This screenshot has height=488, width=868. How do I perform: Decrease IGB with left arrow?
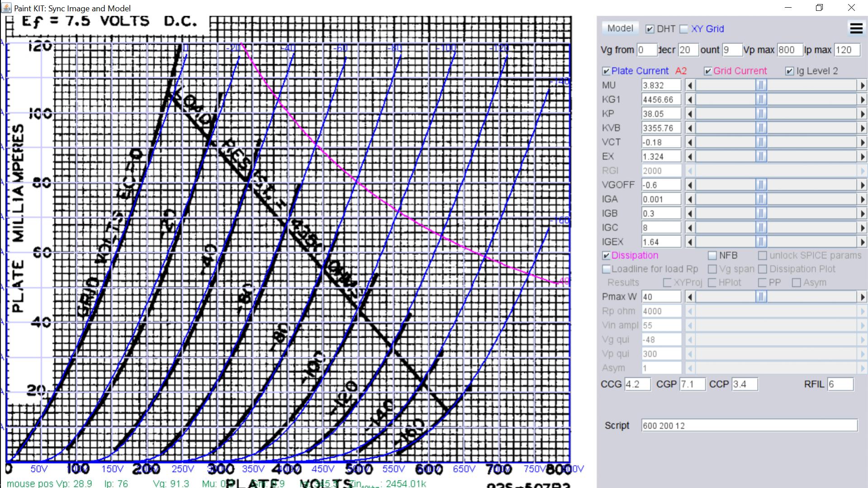(690, 213)
